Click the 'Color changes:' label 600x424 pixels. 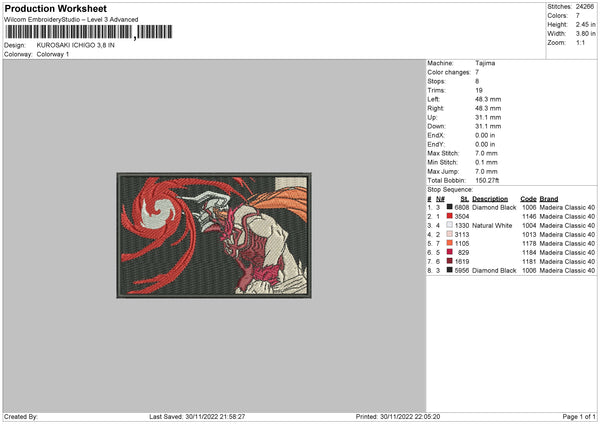click(449, 72)
